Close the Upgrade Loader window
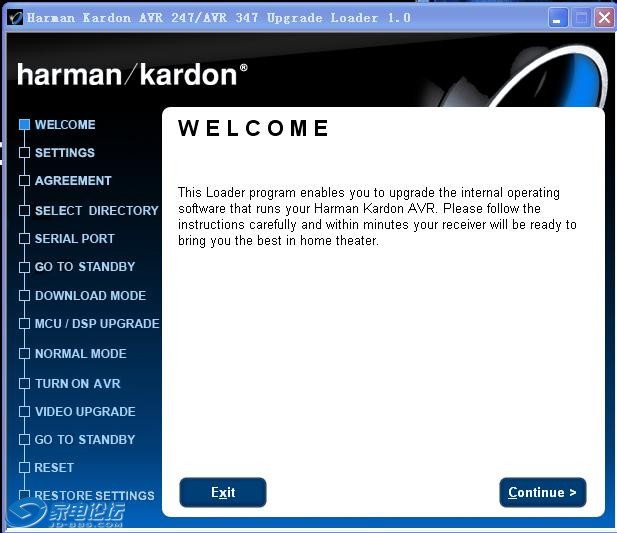 (x=604, y=18)
